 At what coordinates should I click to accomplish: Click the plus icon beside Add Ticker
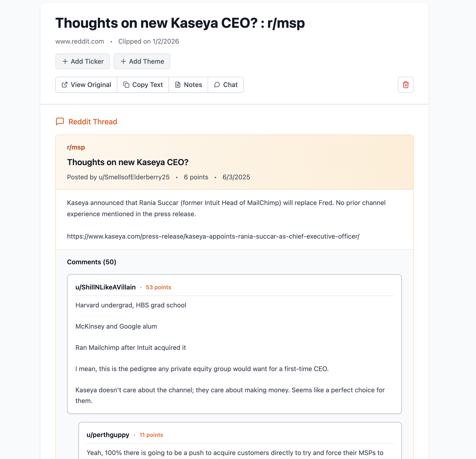(65, 61)
